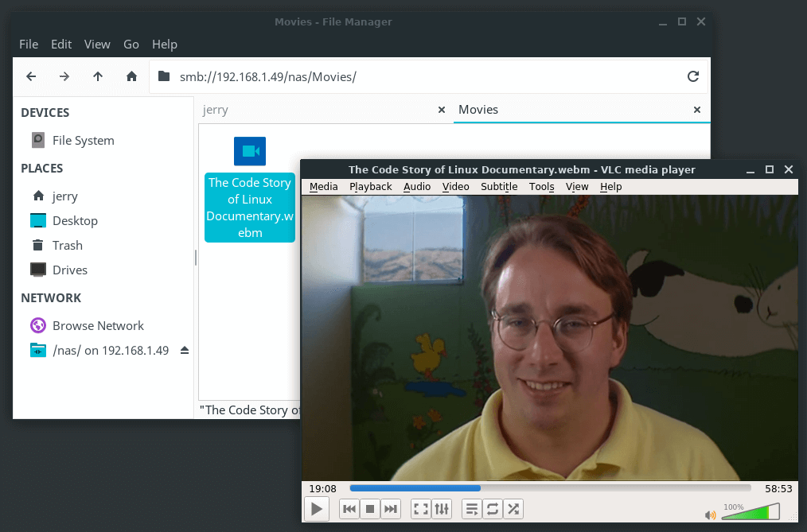Mute audio via speaker icon

(x=711, y=515)
